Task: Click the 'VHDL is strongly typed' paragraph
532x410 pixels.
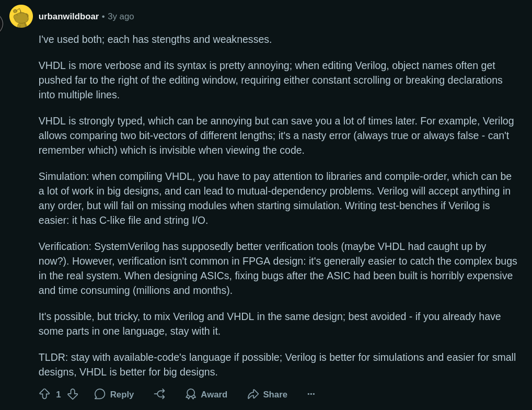Action: click(276, 135)
